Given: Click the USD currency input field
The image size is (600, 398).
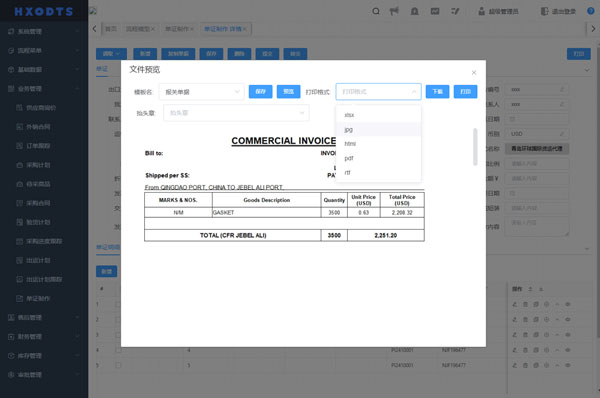Looking at the screenshot, I should click(x=537, y=134).
